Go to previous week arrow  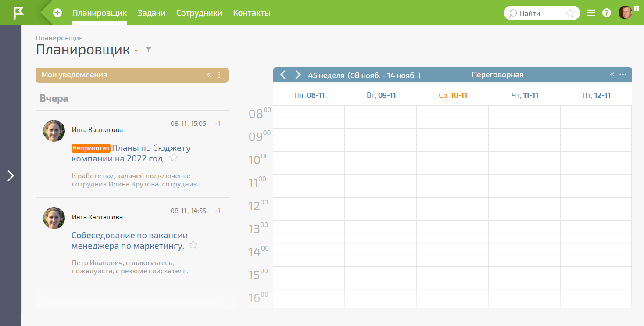(x=283, y=75)
